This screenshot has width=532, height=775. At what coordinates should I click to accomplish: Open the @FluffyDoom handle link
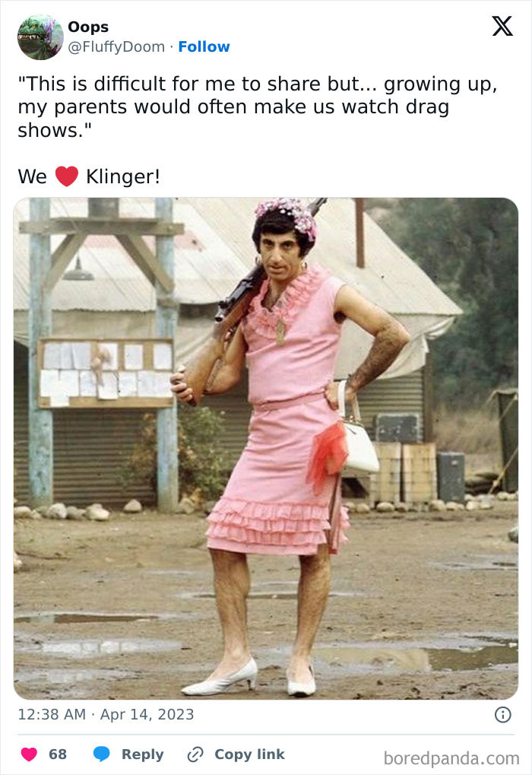[116, 46]
